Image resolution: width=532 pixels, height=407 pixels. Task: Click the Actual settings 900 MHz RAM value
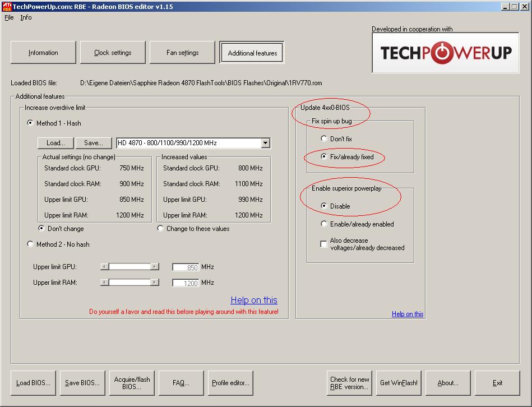click(x=132, y=183)
